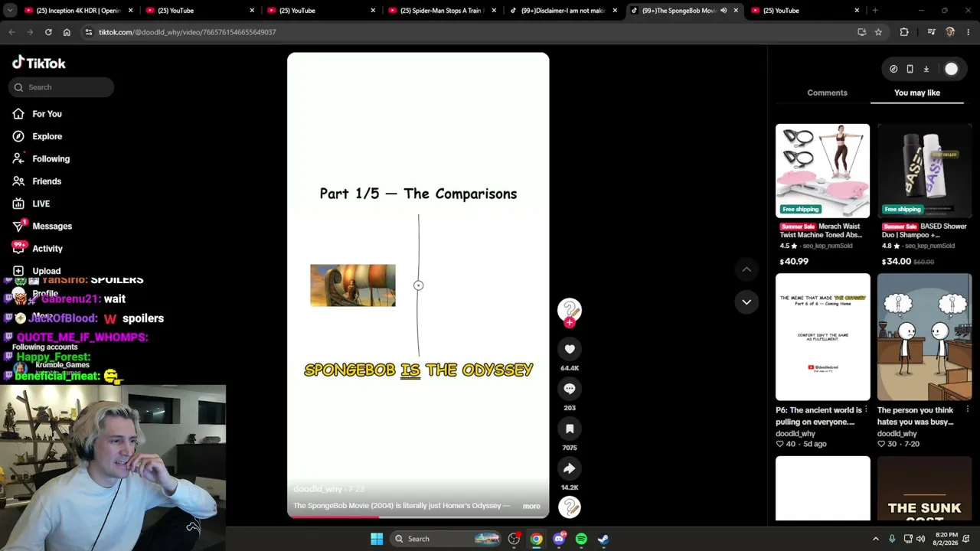Open the Chrome three-dot menu
Screen dimensions: 980x551
click(969, 32)
